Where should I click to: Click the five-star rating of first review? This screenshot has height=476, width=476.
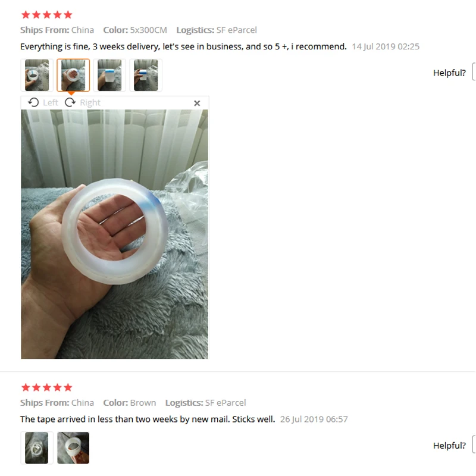pyautogui.click(x=47, y=14)
